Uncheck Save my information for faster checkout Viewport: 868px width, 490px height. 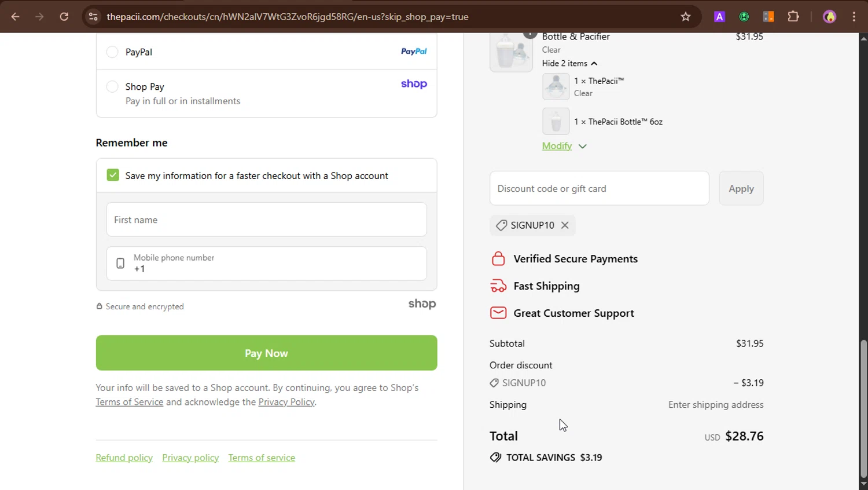click(x=113, y=175)
